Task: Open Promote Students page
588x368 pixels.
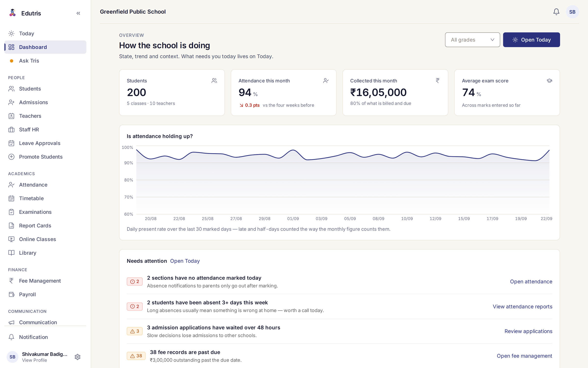Action: point(45,157)
